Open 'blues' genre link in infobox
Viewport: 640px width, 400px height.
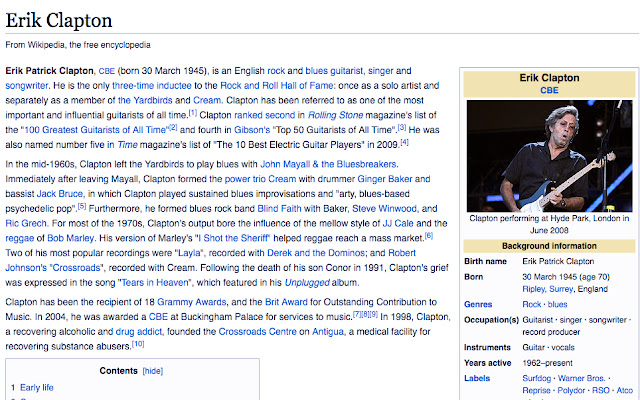[x=558, y=304]
